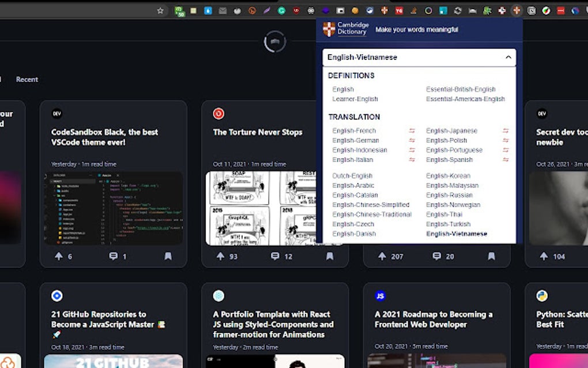The image size is (588, 368).
Task: Click the Cambridge Dictionary extension icon in the toolbar
Action: (517, 9)
